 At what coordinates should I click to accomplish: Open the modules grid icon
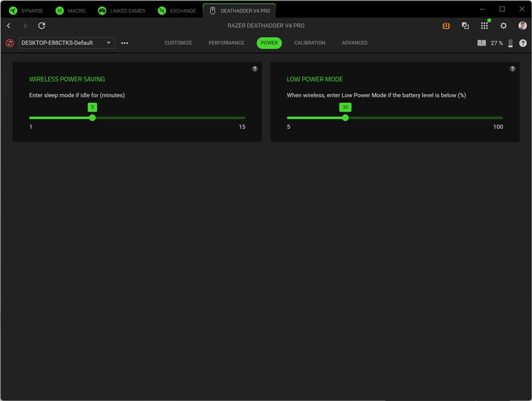point(484,26)
